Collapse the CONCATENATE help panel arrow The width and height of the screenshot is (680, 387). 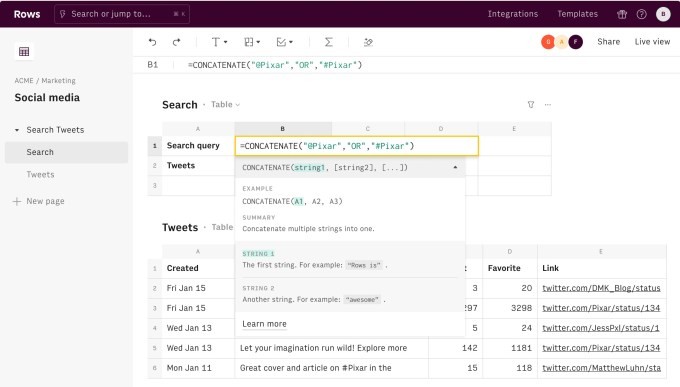click(455, 167)
